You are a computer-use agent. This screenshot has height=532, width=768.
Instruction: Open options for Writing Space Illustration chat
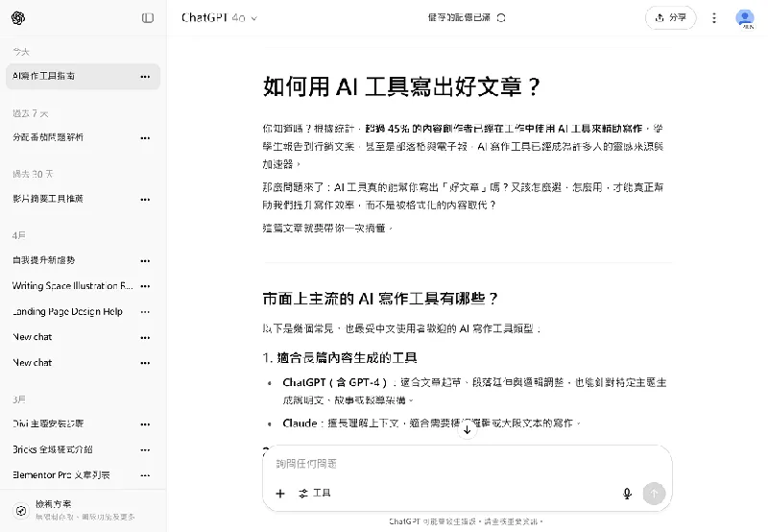[145, 286]
